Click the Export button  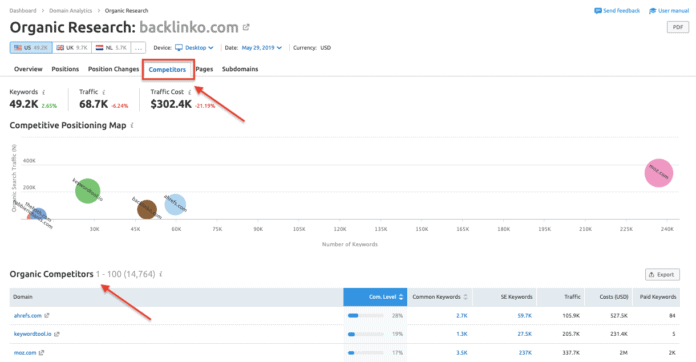(x=662, y=275)
